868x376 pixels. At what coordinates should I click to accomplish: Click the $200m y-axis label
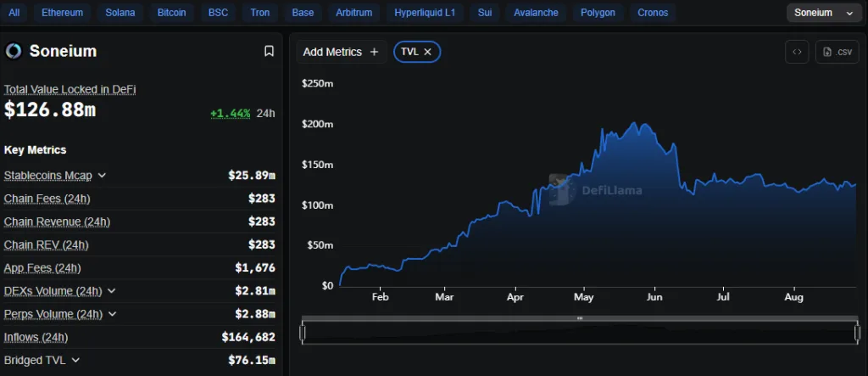coord(317,124)
